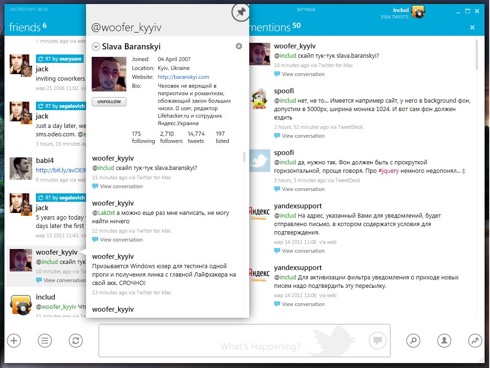Open @Lak0st mention in popup tweet

[x=103, y=213]
